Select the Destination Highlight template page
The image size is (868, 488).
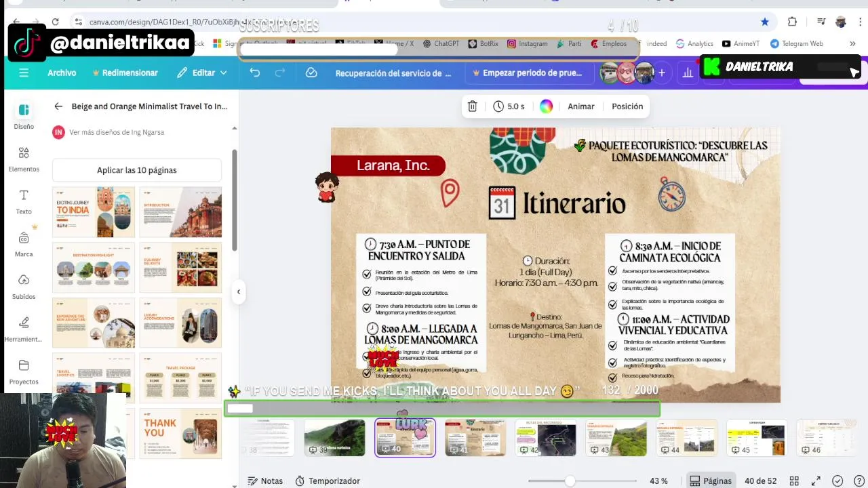(x=94, y=268)
